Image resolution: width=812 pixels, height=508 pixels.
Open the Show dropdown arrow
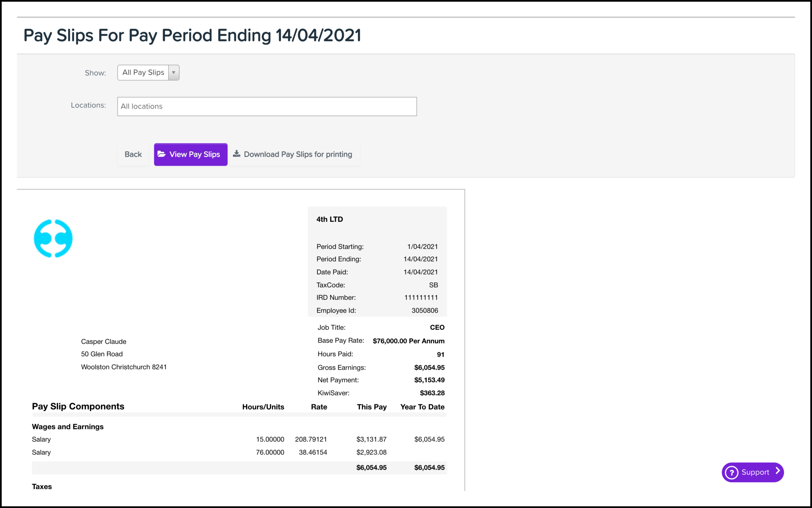click(x=174, y=73)
